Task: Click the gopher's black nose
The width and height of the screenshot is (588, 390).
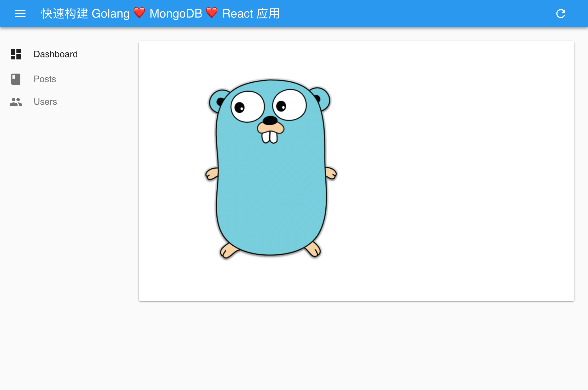Action: 270,120
